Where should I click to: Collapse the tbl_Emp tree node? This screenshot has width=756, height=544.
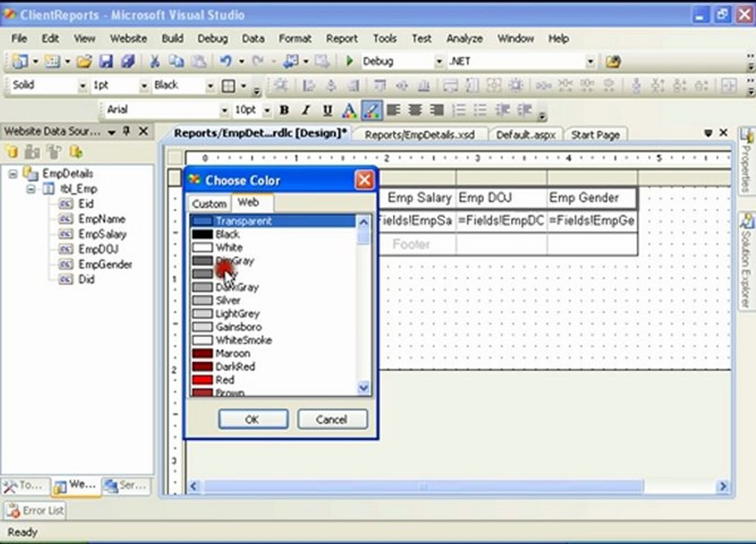[x=31, y=189]
